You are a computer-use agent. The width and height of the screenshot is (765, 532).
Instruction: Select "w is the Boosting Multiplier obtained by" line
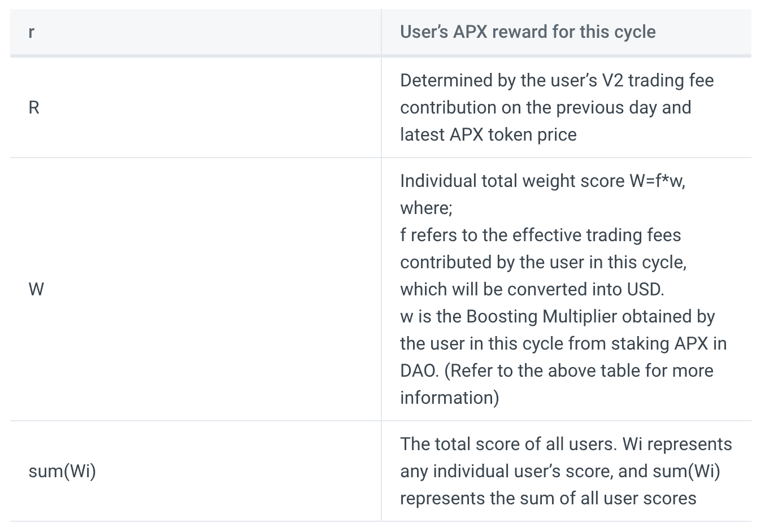coord(557,316)
